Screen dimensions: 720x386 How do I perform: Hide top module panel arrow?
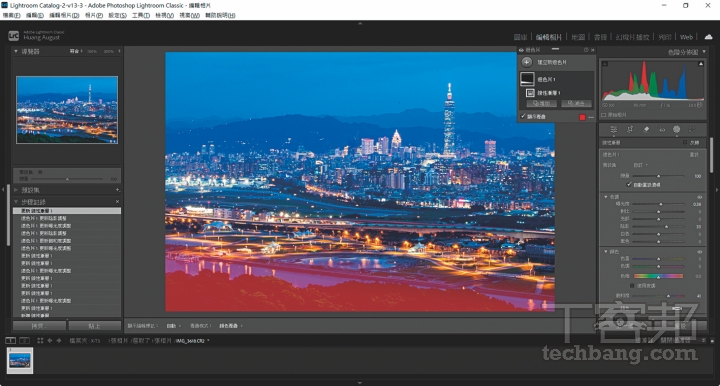(360, 23)
